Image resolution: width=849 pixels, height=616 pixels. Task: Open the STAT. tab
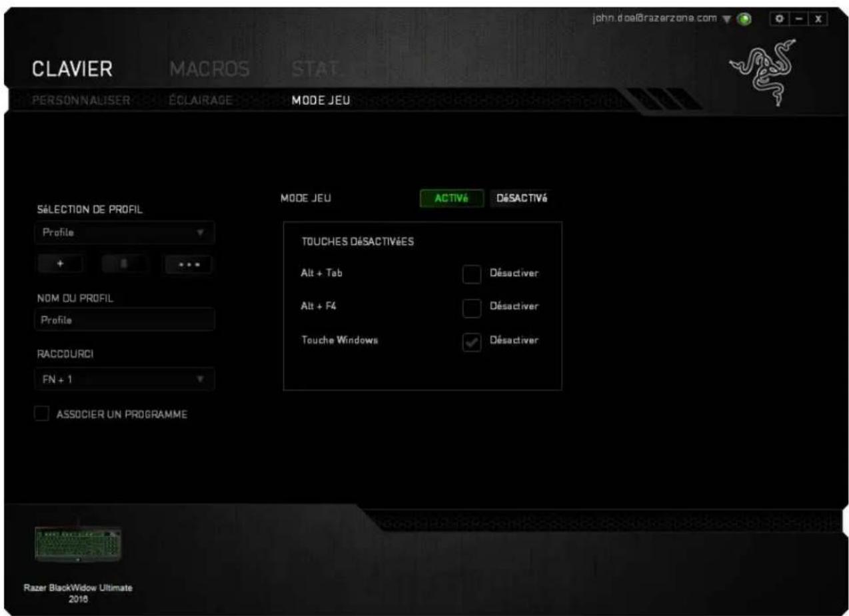tap(318, 69)
